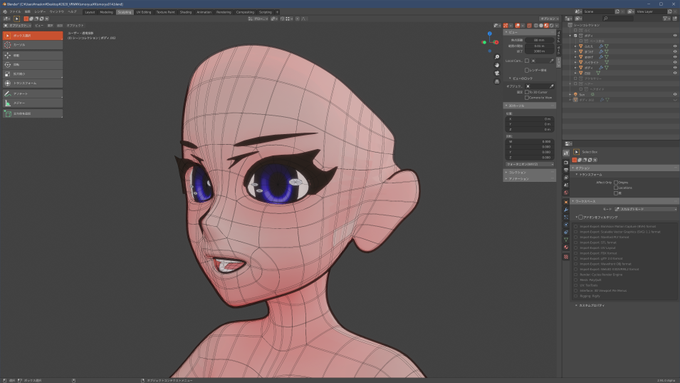Switch viewport to rendered shading
The width and height of the screenshot is (680, 383).
point(551,26)
